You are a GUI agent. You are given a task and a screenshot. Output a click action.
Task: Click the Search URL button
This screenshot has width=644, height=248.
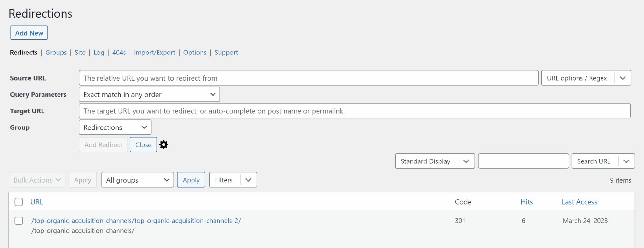(x=594, y=161)
